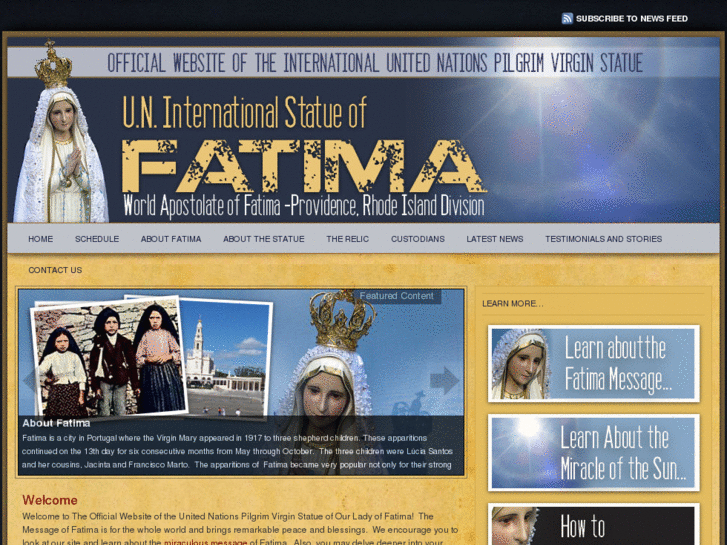
Task: Click the Learn More sidebar heading
Action: tap(513, 304)
